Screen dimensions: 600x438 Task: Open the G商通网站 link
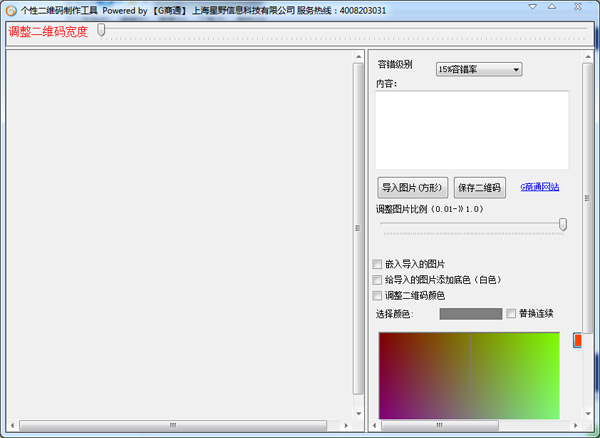coord(539,187)
